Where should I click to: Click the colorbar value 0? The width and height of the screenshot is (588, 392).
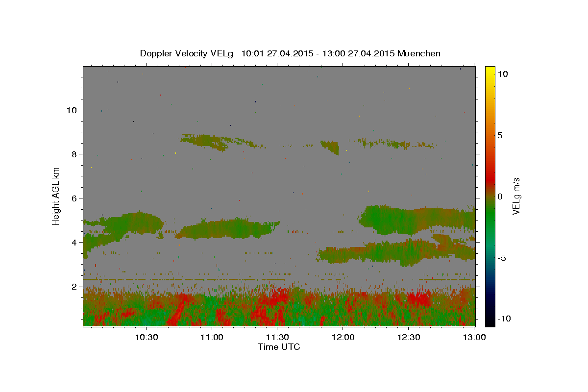click(500, 196)
